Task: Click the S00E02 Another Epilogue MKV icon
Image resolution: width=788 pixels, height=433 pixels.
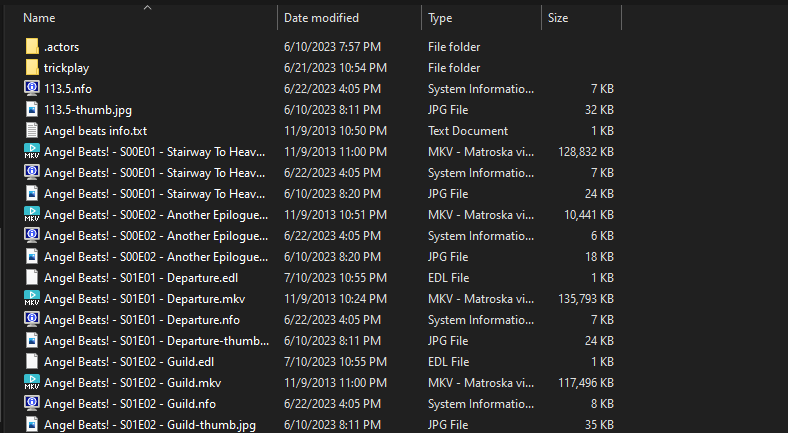Action: 31,214
